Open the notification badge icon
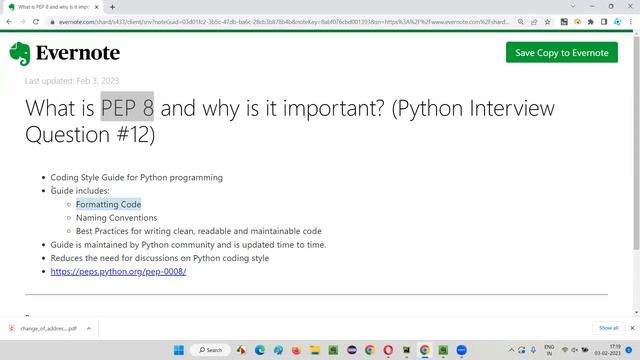This screenshot has height=360, width=640. coord(629,350)
